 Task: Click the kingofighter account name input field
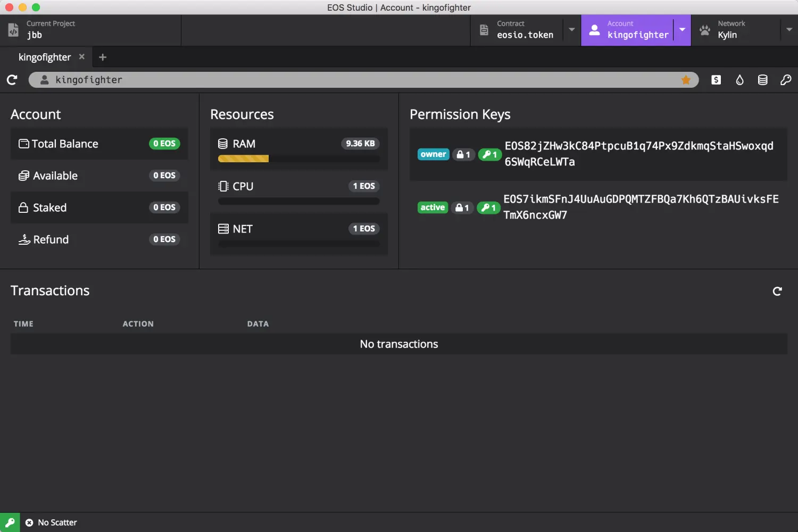point(362,80)
